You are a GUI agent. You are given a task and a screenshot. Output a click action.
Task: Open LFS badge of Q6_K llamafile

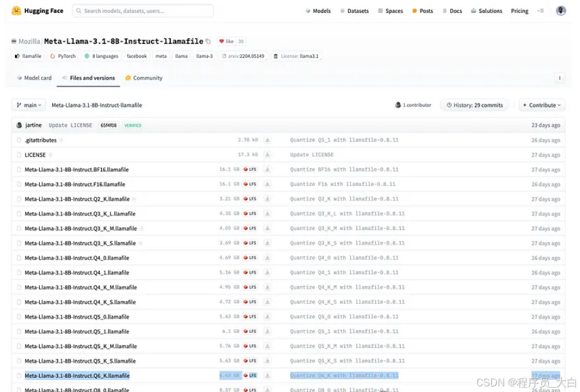click(250, 375)
